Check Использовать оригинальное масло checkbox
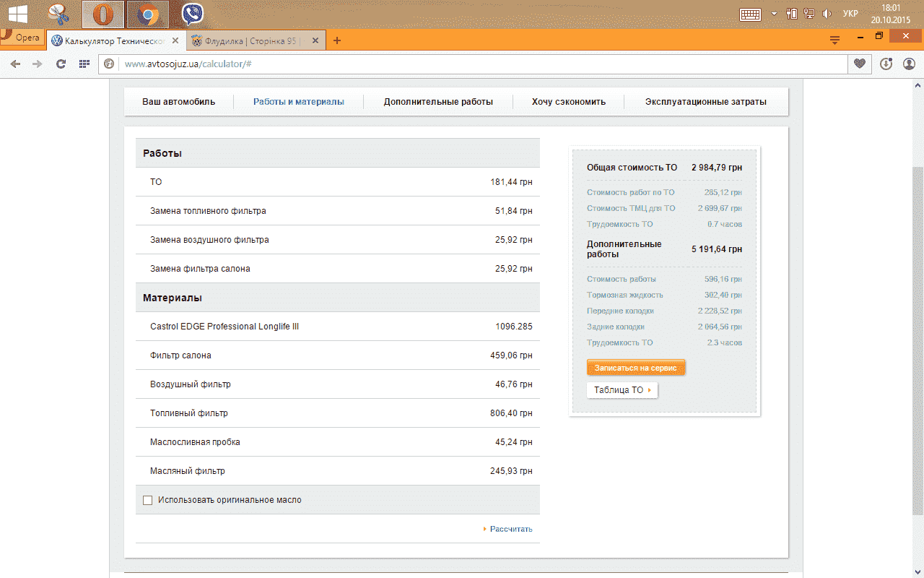Image resolution: width=924 pixels, height=578 pixels. (148, 500)
